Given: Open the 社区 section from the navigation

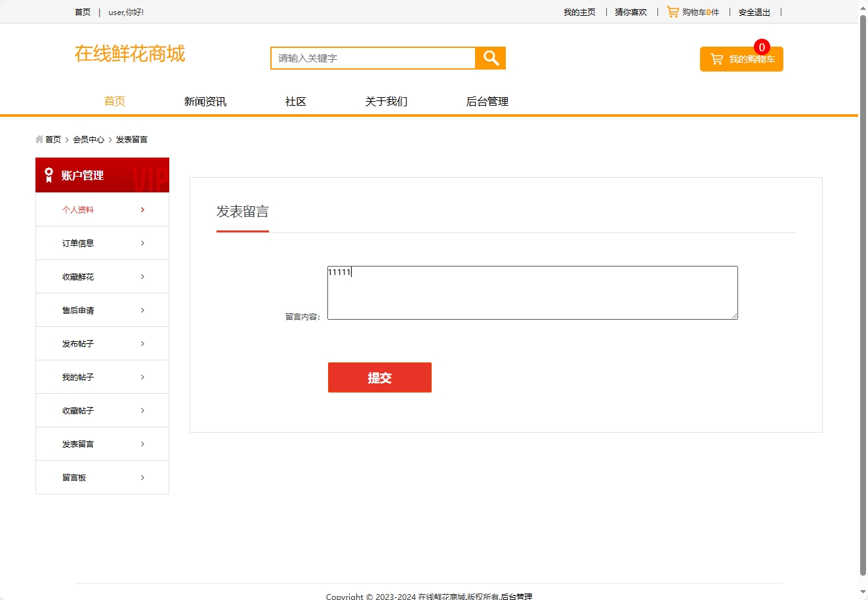Looking at the screenshot, I should (x=295, y=101).
